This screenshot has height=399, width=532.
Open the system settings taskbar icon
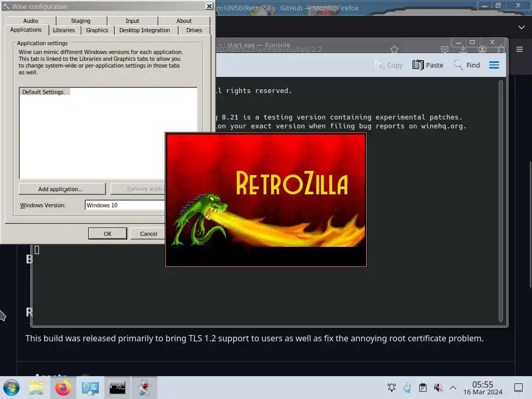click(x=90, y=388)
